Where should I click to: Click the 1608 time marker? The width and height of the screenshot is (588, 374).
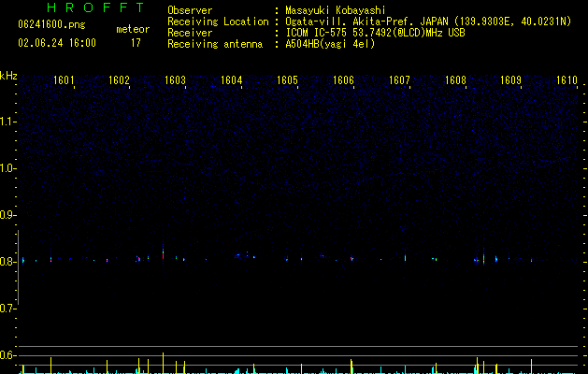point(455,80)
